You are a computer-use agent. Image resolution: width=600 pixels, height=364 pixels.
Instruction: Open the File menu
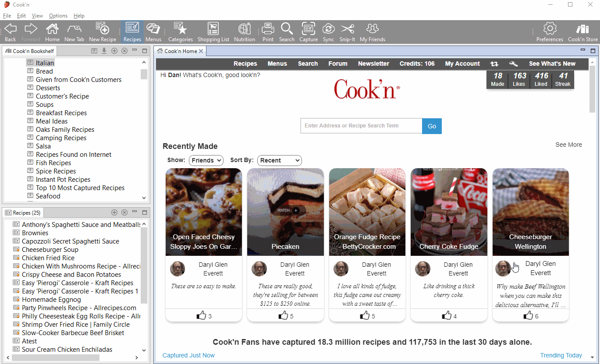[7, 16]
